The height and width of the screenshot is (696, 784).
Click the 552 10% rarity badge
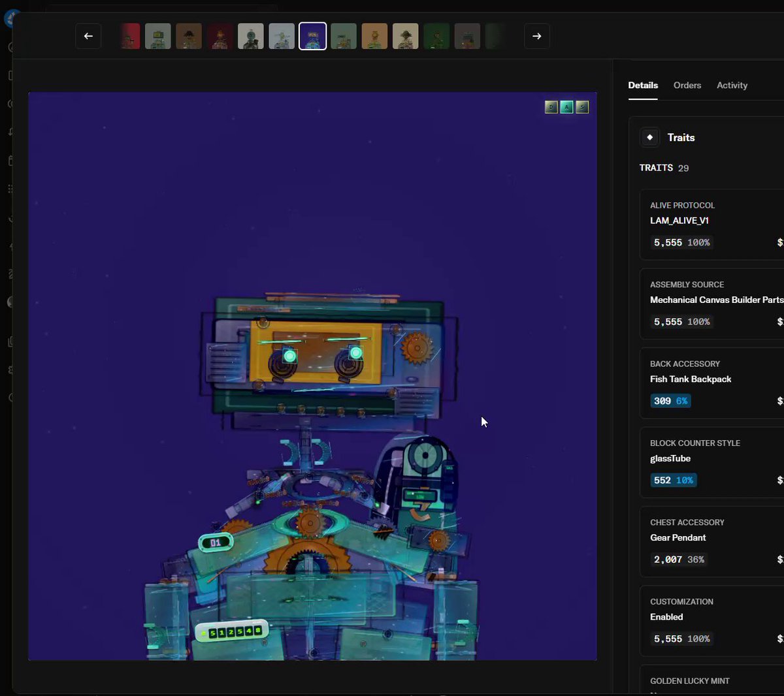click(674, 481)
